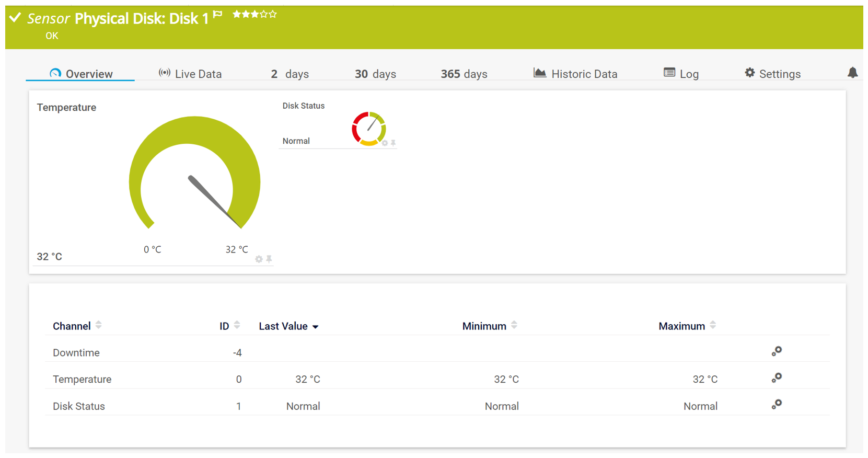Viewport: 868px width, 458px height.
Task: Go to the Settings tab
Action: [772, 74]
